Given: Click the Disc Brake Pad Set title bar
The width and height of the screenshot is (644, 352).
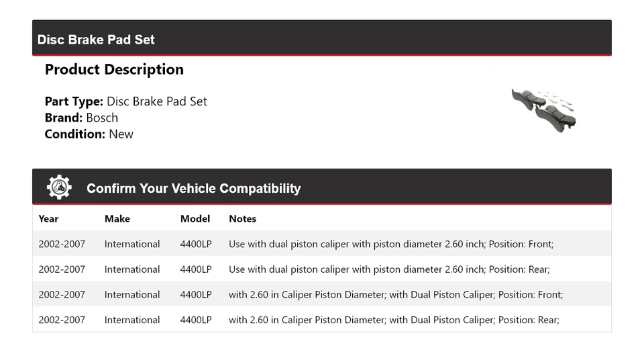Looking at the screenshot, I should coord(96,40).
